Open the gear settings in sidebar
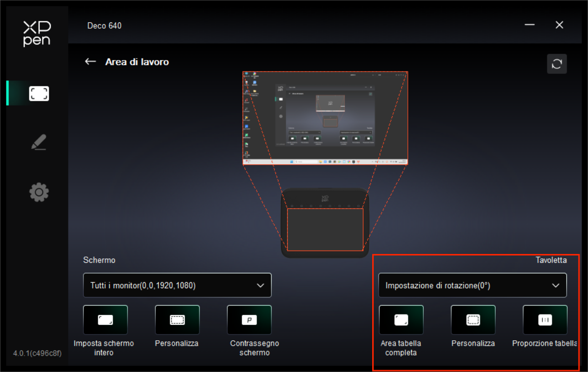The image size is (588, 372). (39, 192)
